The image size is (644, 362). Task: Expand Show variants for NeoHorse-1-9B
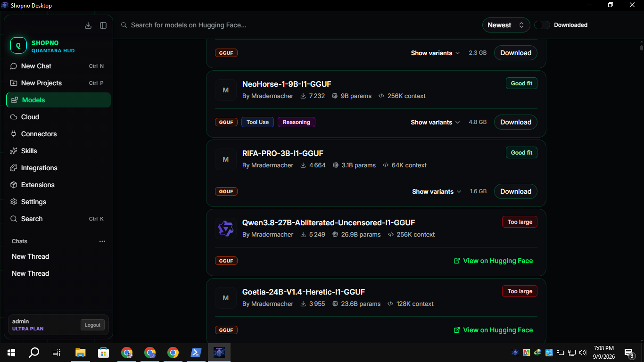point(435,122)
